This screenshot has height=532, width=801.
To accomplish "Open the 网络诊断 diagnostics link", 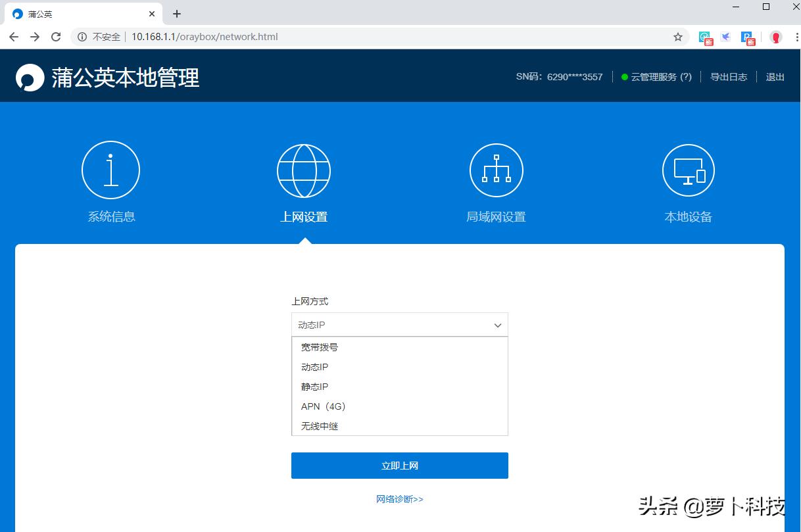I will coord(399,499).
